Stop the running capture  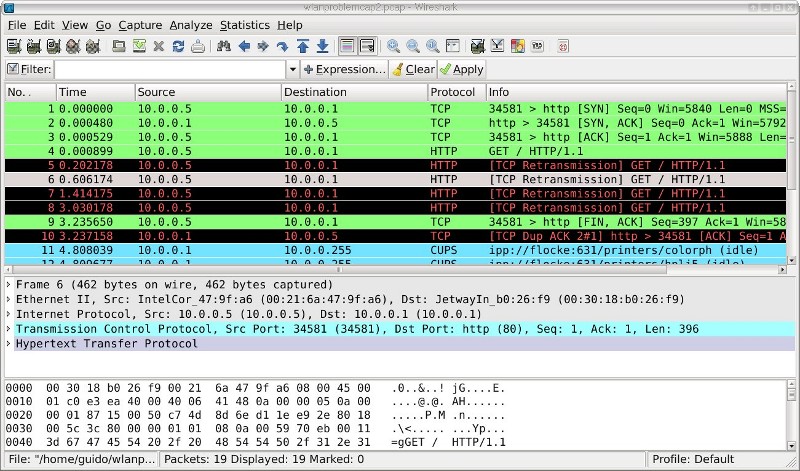tap(73, 46)
